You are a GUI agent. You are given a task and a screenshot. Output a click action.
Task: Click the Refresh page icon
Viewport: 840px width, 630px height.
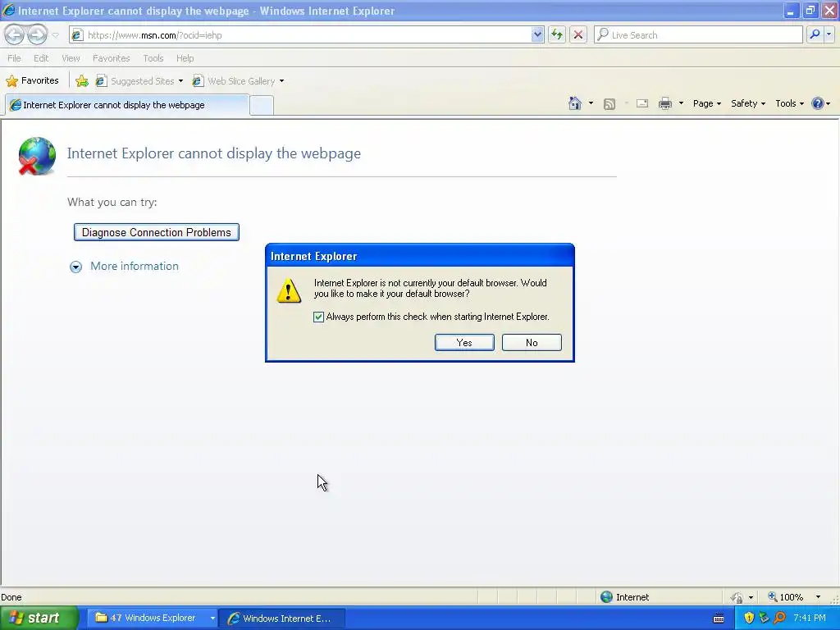[x=557, y=35]
